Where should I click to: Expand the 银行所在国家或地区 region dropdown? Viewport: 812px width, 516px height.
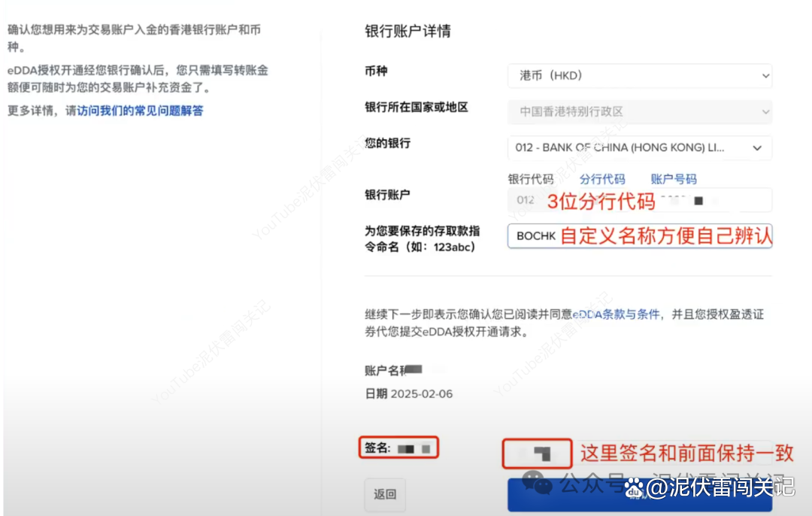click(x=639, y=111)
